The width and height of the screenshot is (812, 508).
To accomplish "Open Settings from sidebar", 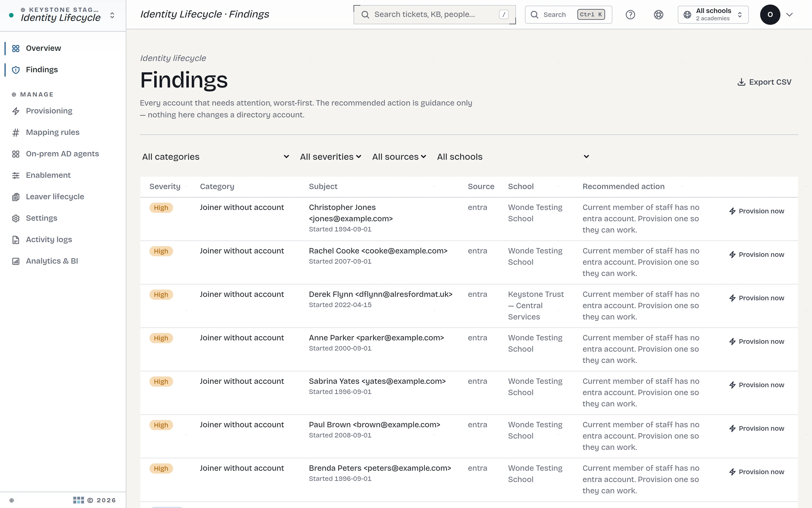I will coord(63,218).
